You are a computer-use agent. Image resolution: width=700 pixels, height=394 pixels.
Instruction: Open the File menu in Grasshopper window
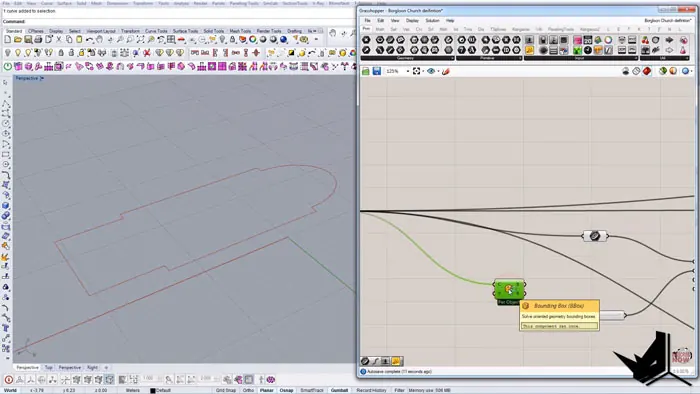pos(367,21)
